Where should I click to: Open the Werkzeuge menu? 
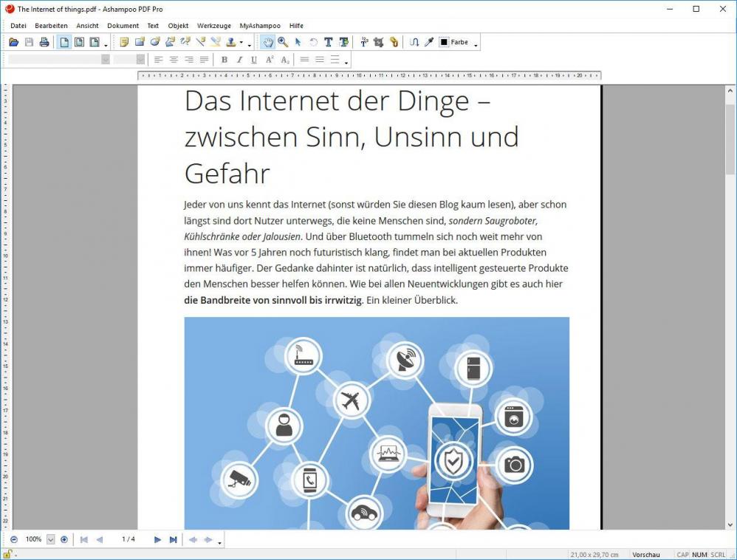pos(212,26)
